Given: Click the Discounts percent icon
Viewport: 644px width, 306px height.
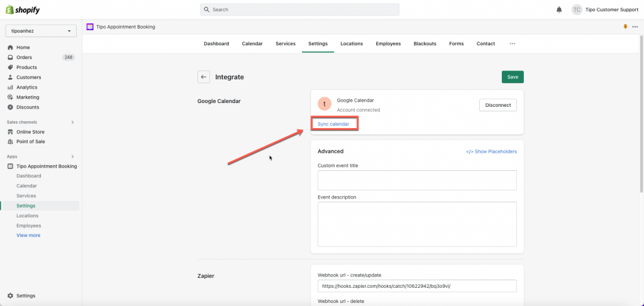Looking at the screenshot, I should click(11, 107).
